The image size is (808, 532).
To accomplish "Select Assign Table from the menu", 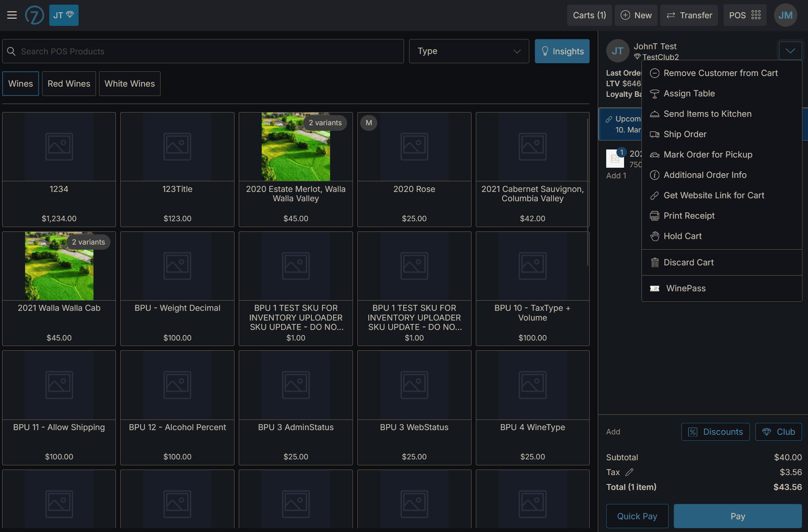I will coord(689,93).
